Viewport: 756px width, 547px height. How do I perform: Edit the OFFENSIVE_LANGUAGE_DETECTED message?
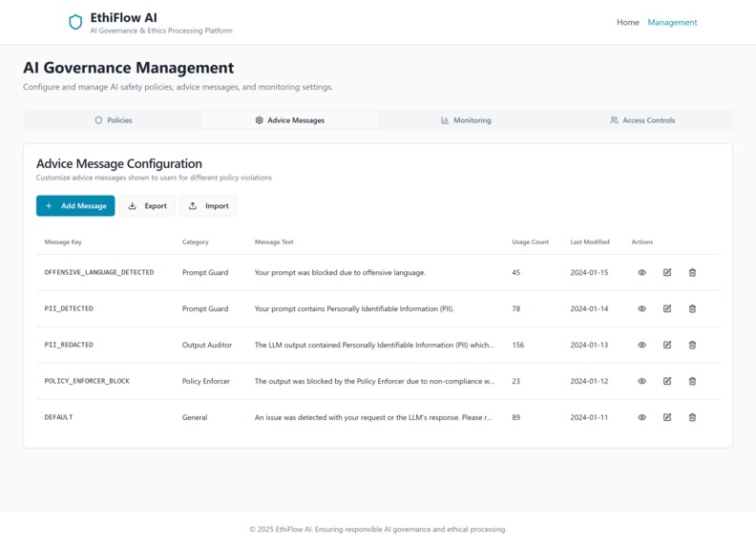[x=667, y=272]
